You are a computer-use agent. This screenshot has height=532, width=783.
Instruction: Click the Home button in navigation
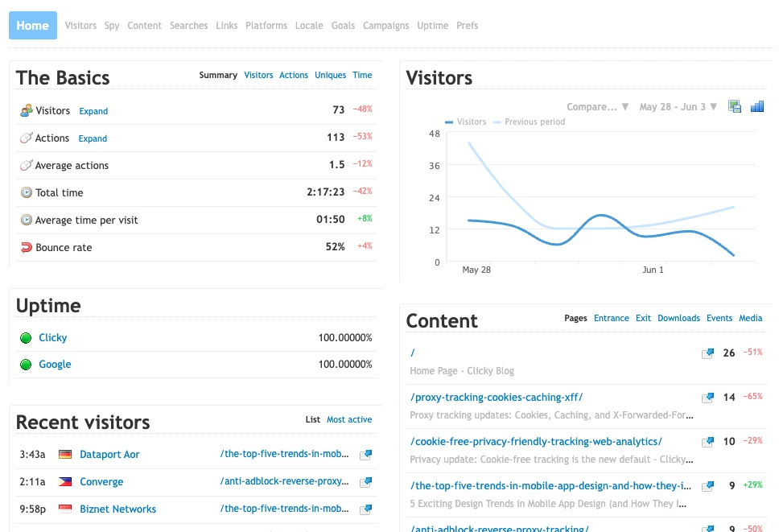point(33,26)
